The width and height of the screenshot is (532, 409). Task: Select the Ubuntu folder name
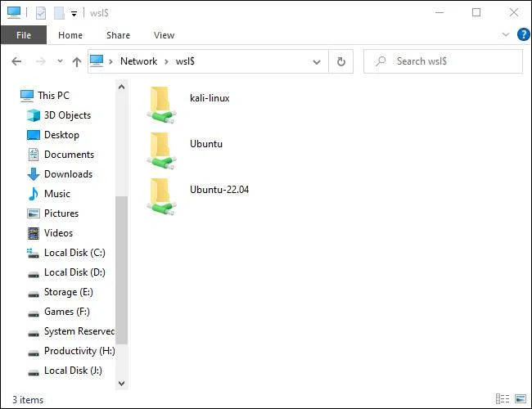pyautogui.click(x=206, y=144)
